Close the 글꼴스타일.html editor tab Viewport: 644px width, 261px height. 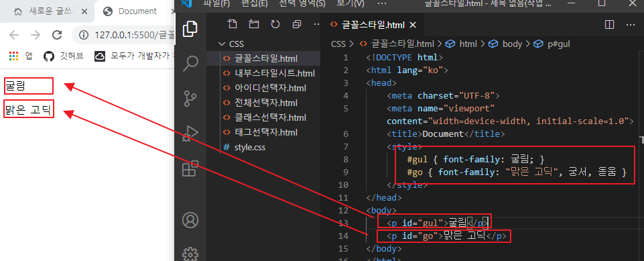tap(413, 25)
